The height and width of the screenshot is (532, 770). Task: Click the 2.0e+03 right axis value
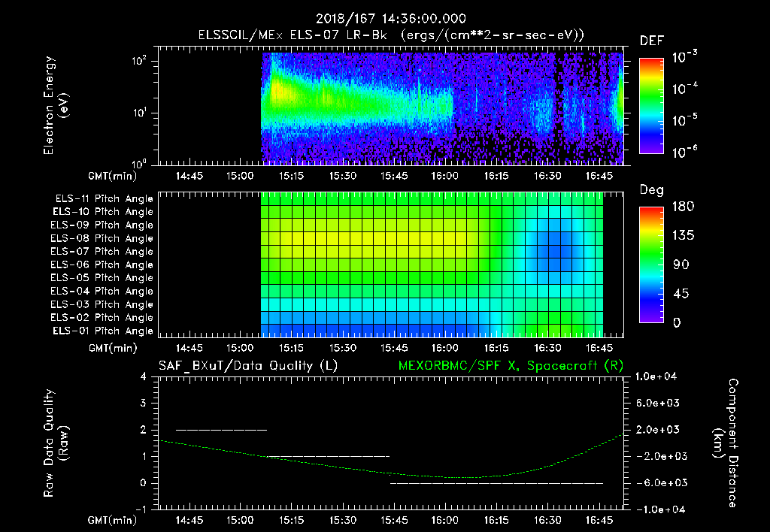click(657, 430)
